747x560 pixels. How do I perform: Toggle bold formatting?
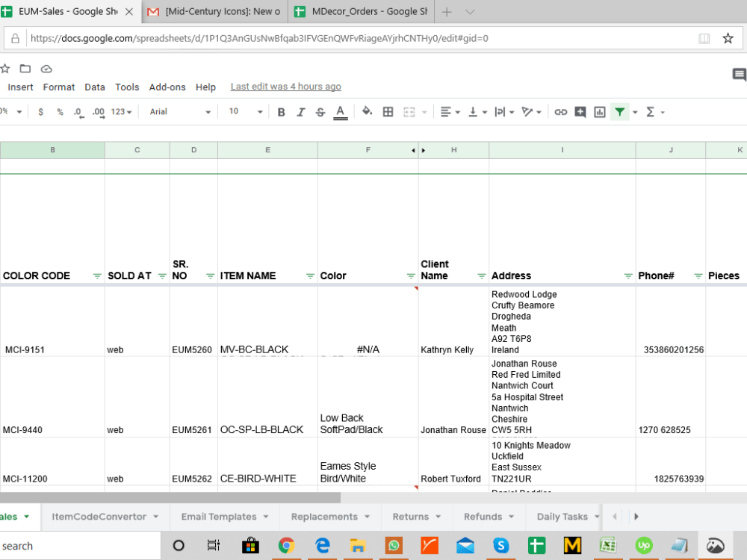tap(281, 112)
